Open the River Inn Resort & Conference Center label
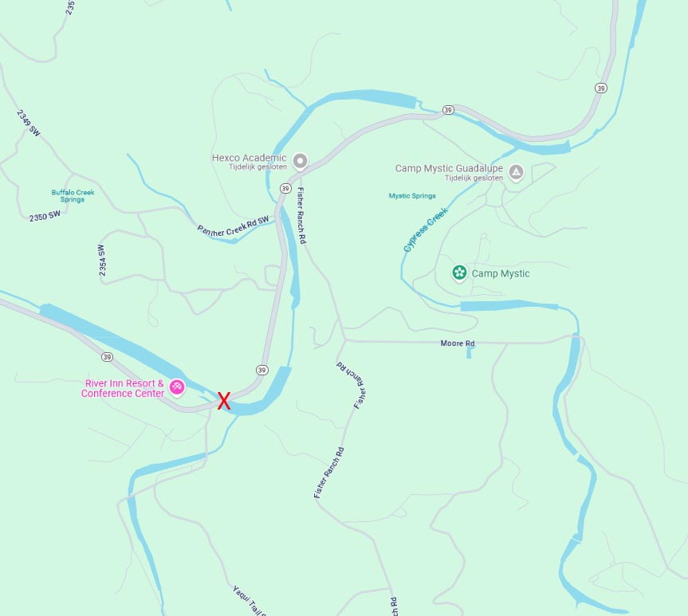This screenshot has height=616, width=688. point(123,388)
